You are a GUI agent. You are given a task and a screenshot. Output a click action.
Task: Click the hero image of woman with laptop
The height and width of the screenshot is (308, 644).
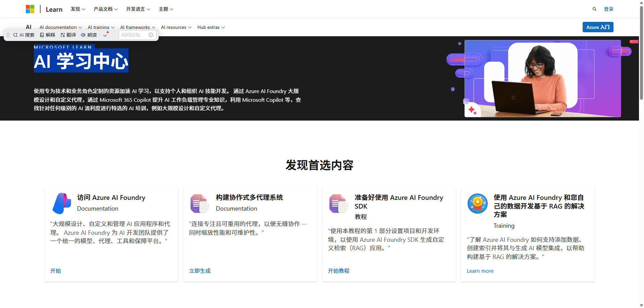click(542, 79)
